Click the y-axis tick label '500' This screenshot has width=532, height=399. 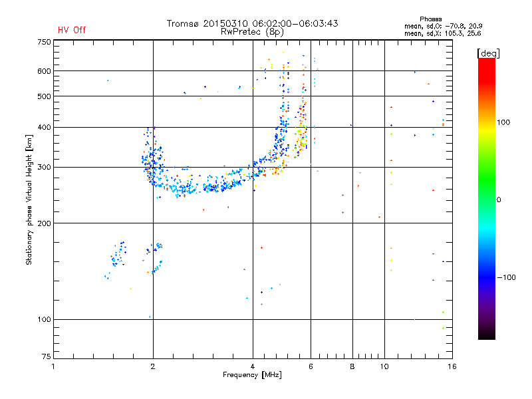(x=44, y=96)
